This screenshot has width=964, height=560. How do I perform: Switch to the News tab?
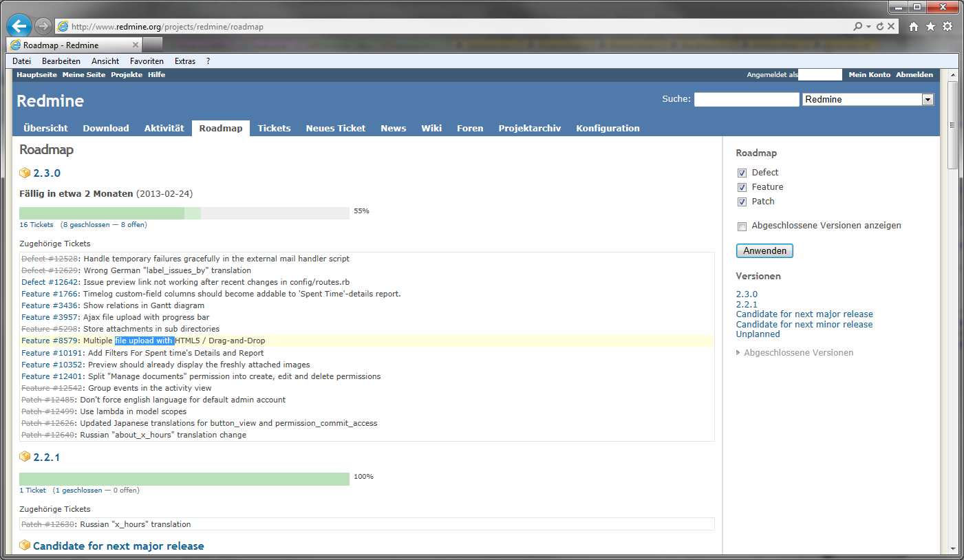394,128
